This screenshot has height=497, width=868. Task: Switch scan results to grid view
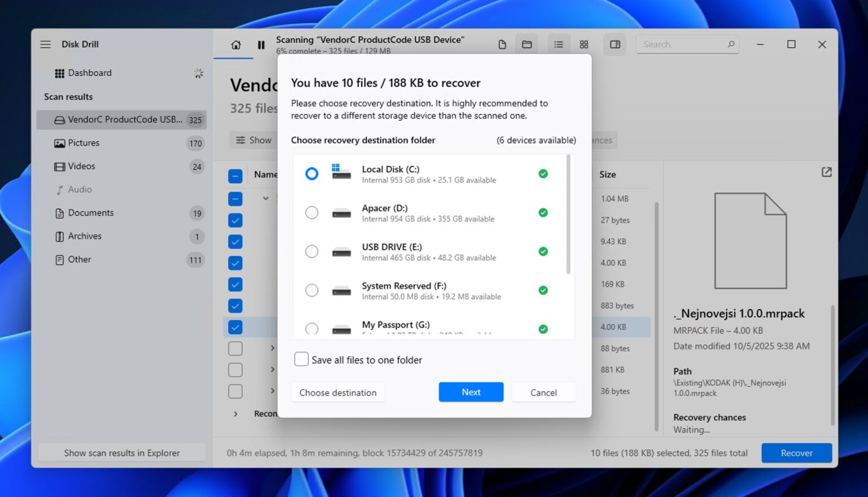tap(584, 44)
